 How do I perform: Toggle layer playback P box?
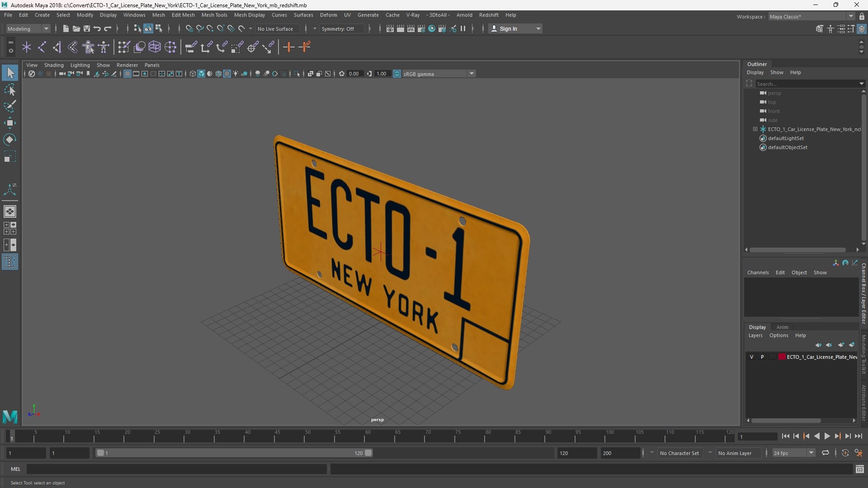coord(762,357)
